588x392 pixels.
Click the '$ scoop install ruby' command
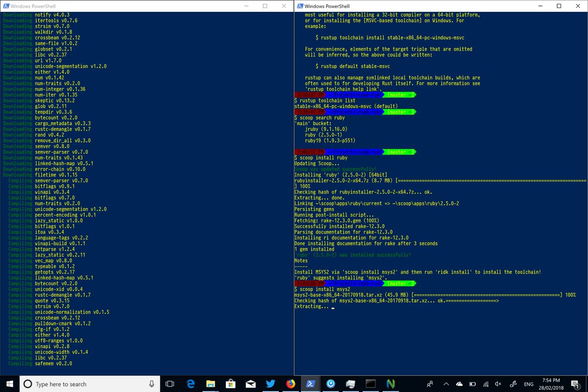pyautogui.click(x=320, y=158)
